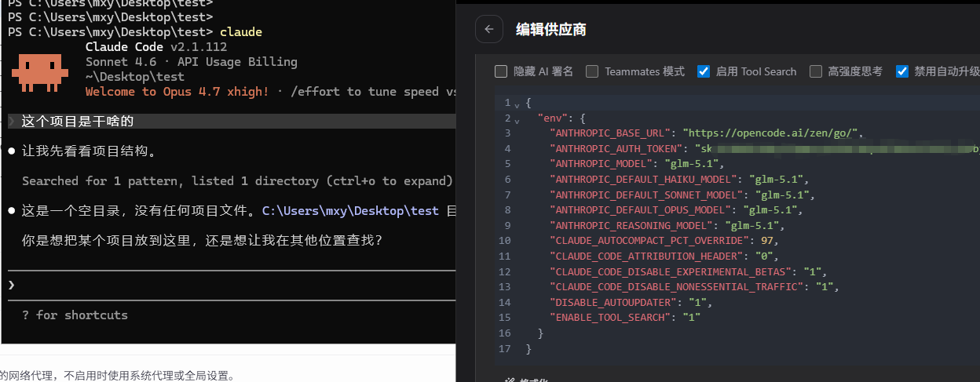Click the ENABLE_TOOL_SEARCH key on line 15

[610, 317]
